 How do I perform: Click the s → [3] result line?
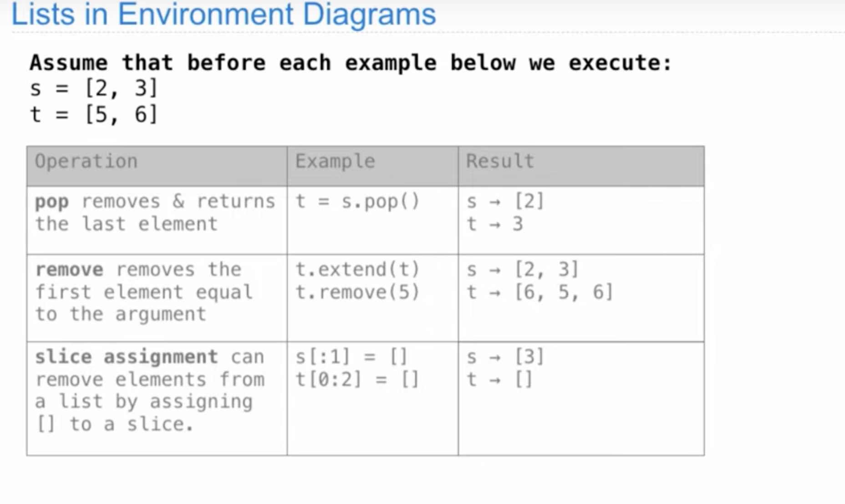click(505, 357)
